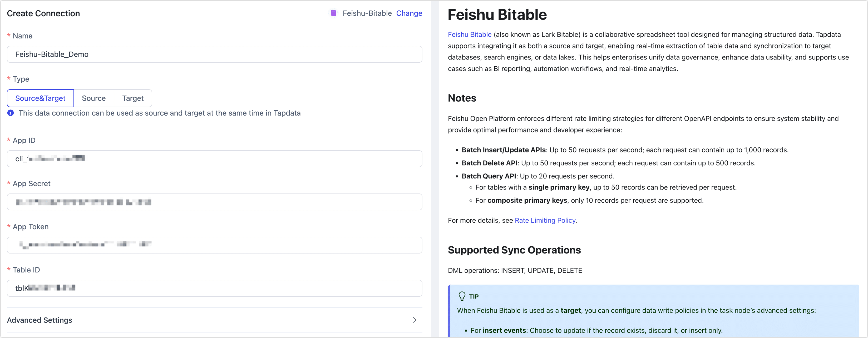The height and width of the screenshot is (338, 868).
Task: Open the Rate Limiting Policy link
Action: 545,220
